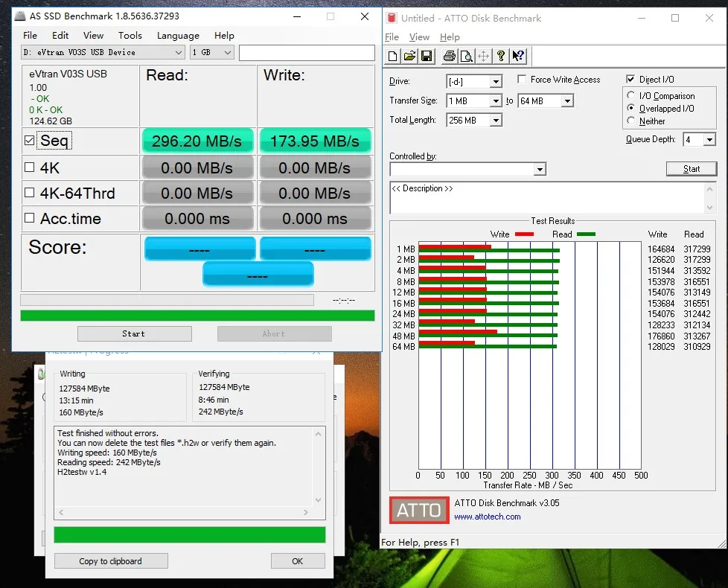Open the Controlled by dropdown
728x588 pixels.
click(x=467, y=169)
